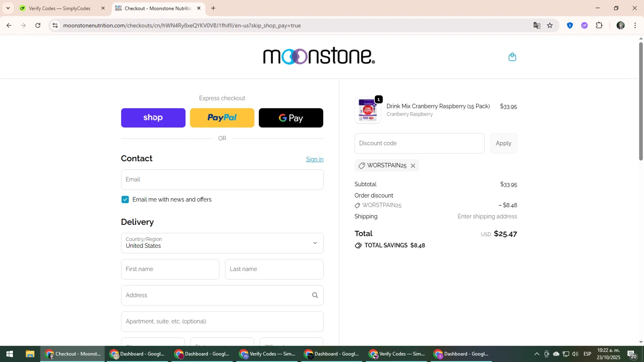Click the Apartment, suite, etc. field
Screen dimensions: 644x362
pos(222,322)
